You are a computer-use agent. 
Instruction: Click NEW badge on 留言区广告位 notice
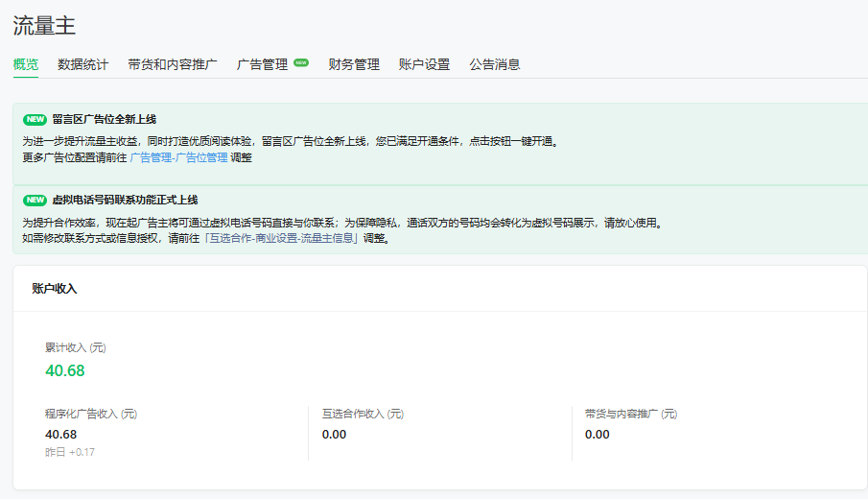tap(35, 120)
